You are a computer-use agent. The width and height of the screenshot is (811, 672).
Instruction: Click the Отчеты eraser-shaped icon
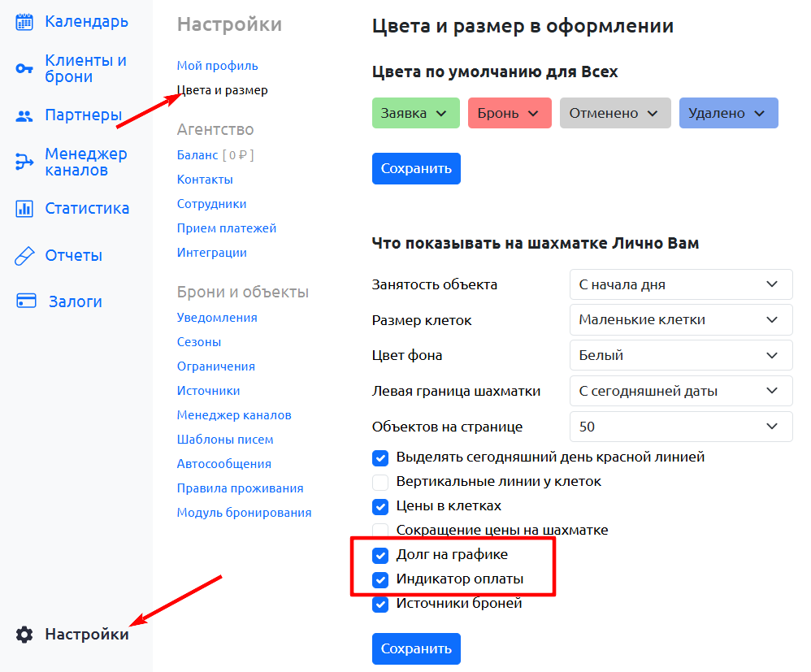(24, 256)
